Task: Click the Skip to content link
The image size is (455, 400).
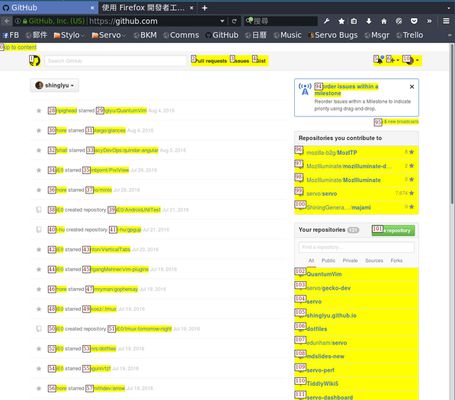Action: pos(18,47)
